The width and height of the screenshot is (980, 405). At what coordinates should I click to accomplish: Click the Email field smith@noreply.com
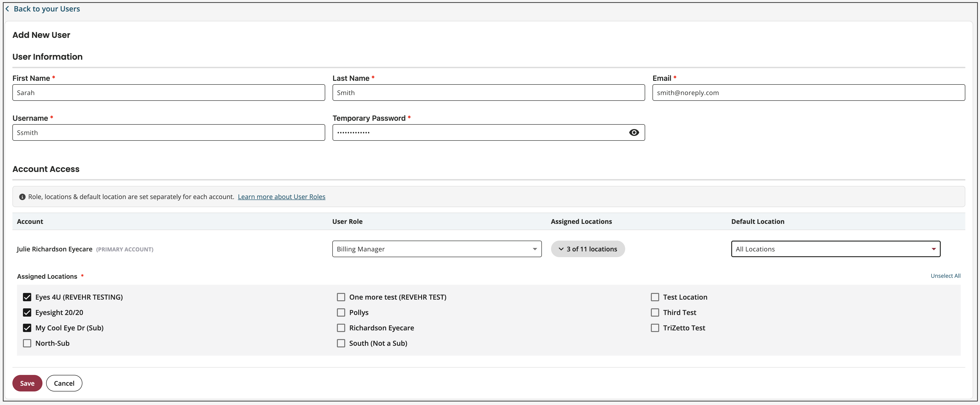tap(808, 93)
